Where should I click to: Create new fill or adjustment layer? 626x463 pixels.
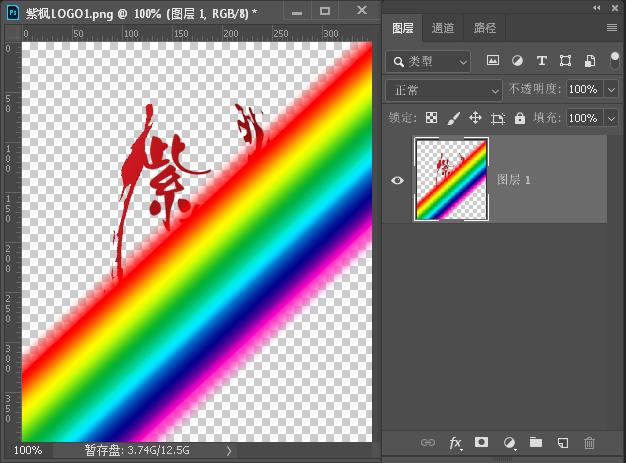tap(509, 443)
